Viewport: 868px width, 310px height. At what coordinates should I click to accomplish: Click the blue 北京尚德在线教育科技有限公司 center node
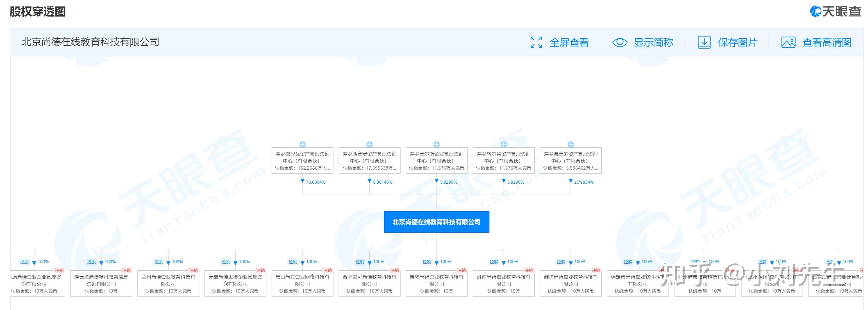tap(437, 222)
